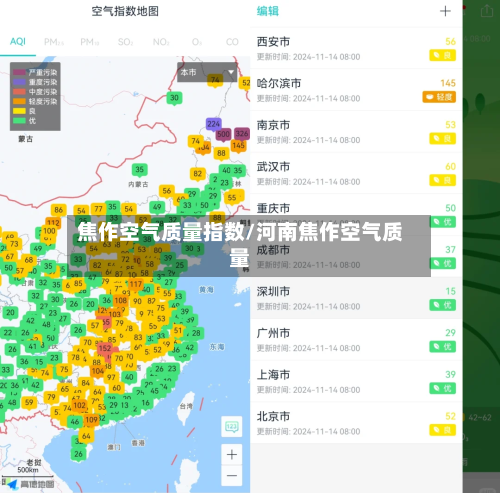The image size is (500, 493).
Task: Click the 良 badge for 北京市
Action: pos(442,430)
